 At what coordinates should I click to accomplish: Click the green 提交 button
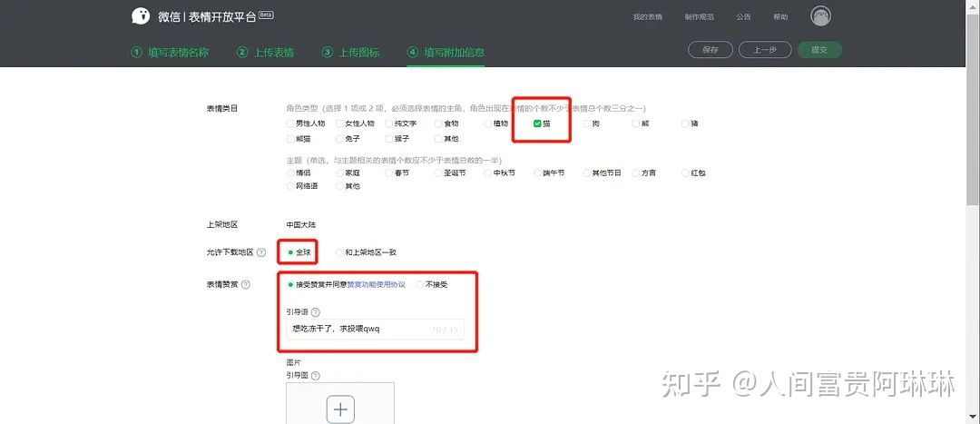pos(819,50)
